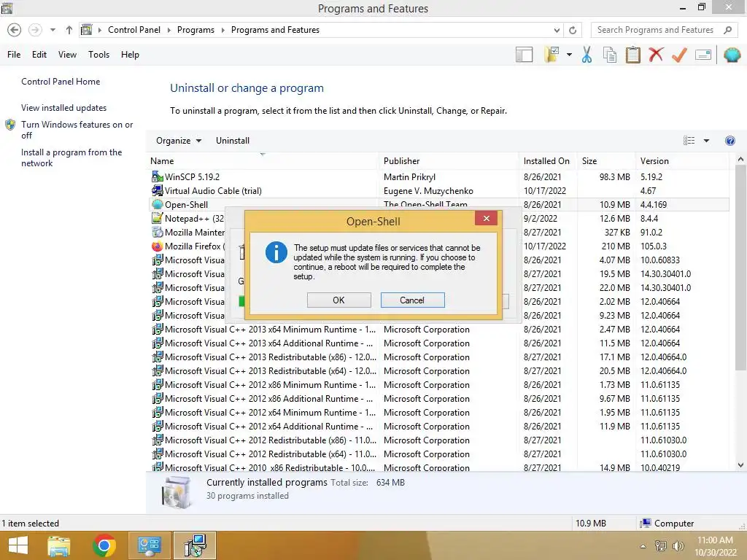Viewport: 747px width, 560px height.
Task: Select the Open-Shell program row
Action: 438,205
